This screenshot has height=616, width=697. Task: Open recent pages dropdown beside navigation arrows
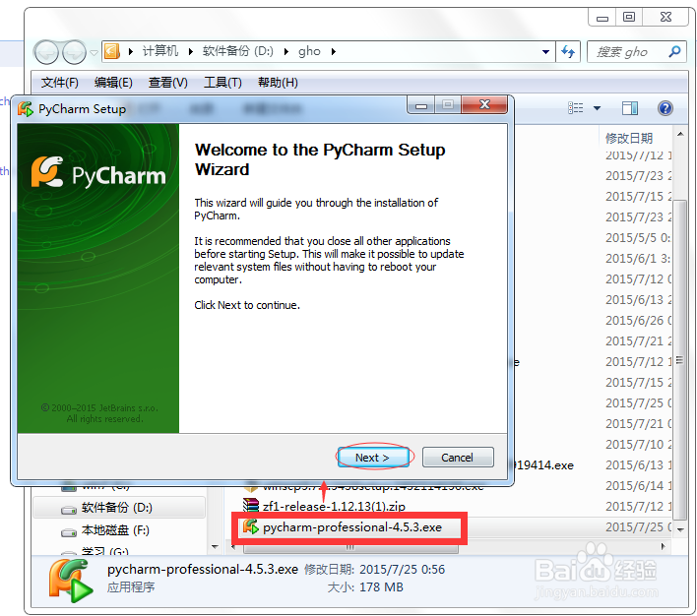pyautogui.click(x=94, y=52)
